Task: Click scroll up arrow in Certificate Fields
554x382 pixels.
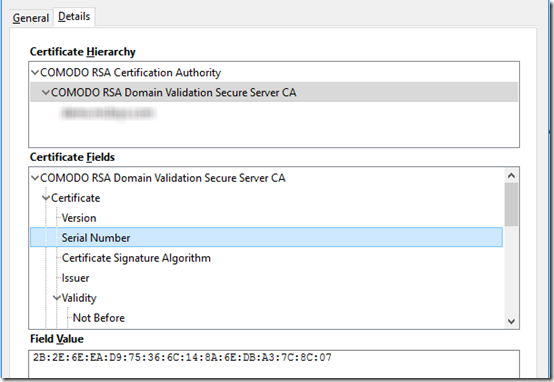Action: pyautogui.click(x=511, y=176)
